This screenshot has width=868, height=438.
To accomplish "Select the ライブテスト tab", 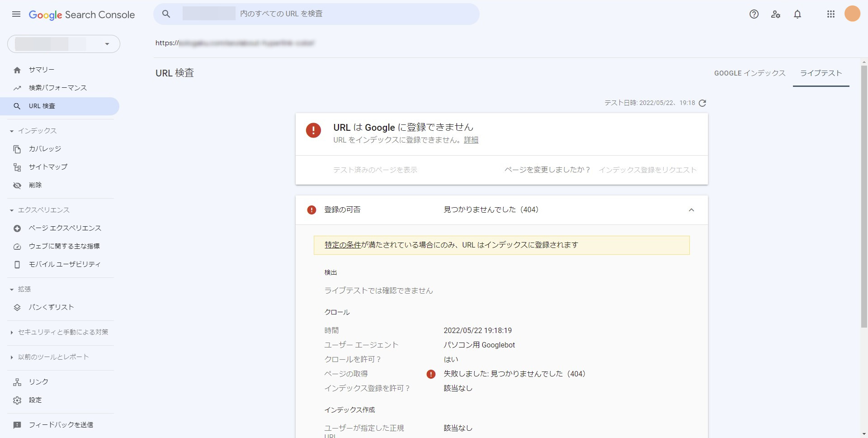I will pos(821,73).
